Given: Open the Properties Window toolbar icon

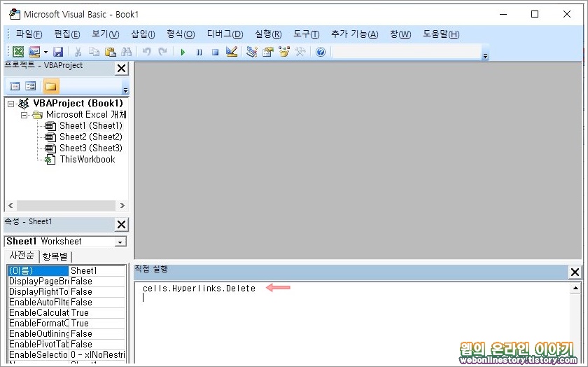Looking at the screenshot, I should click(267, 52).
